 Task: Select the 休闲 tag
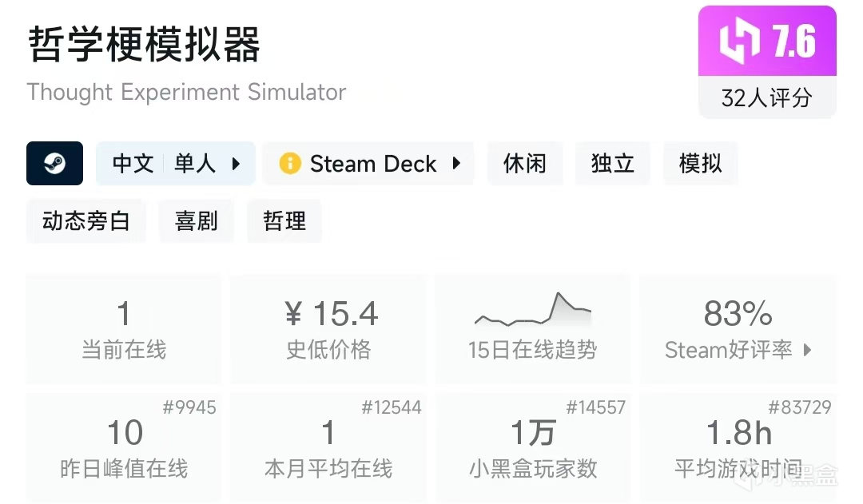[x=525, y=164]
